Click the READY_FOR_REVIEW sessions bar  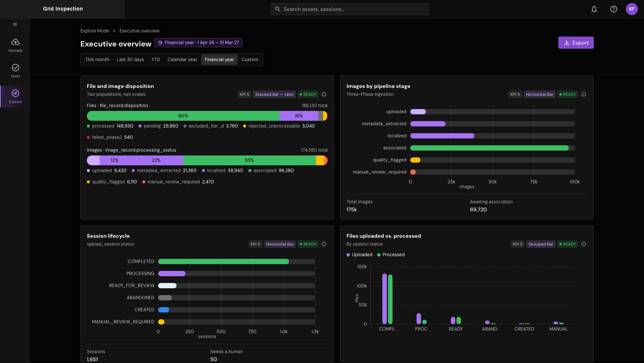(167, 286)
